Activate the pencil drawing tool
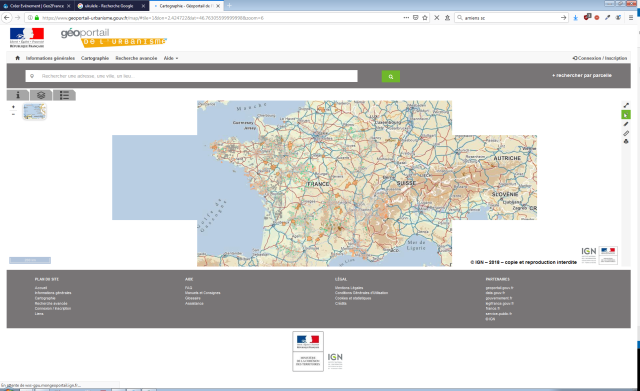This screenshot has height=391, width=640. [626, 124]
